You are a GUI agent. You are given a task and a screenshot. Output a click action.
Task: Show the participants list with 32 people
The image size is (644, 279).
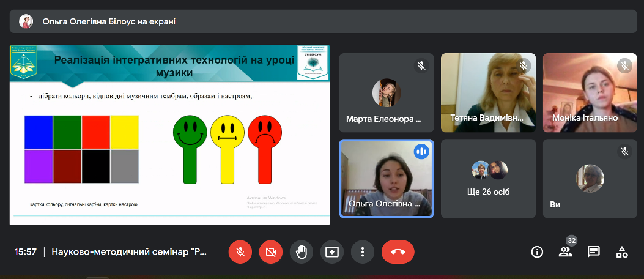point(565,251)
